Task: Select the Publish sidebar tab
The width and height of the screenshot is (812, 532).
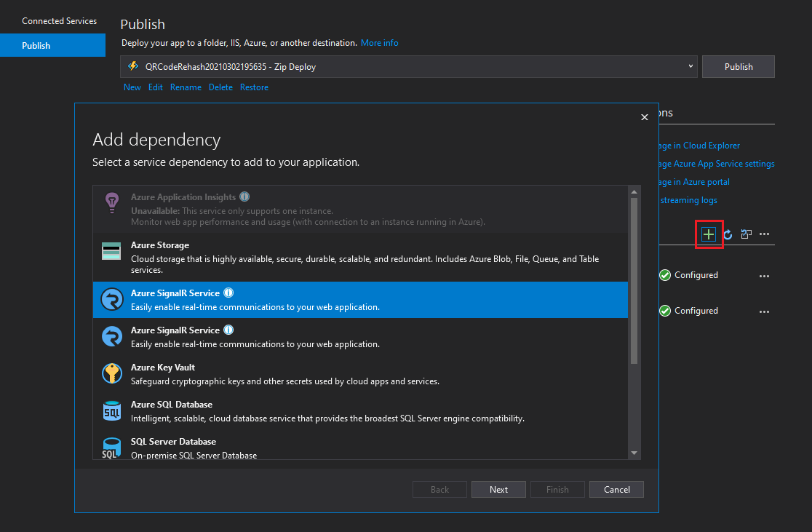Action: point(53,46)
